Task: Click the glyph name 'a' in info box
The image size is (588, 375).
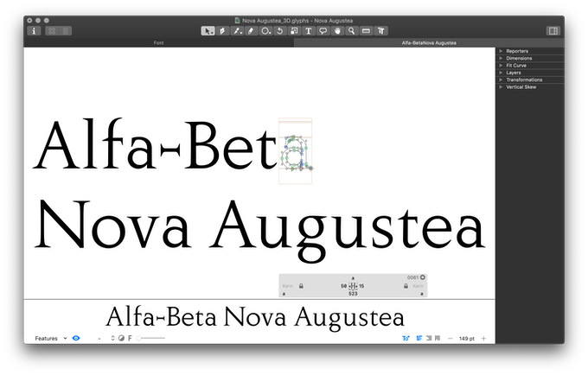Action: [353, 278]
